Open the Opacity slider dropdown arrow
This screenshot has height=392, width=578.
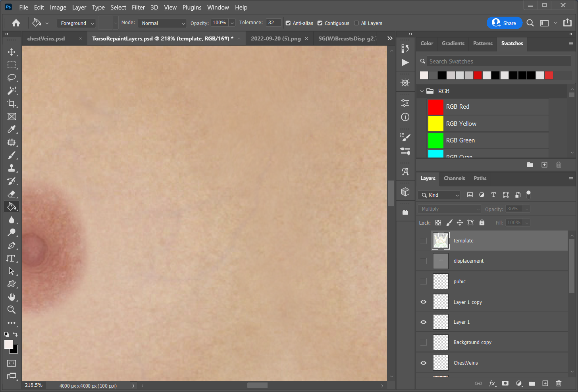click(x=232, y=23)
